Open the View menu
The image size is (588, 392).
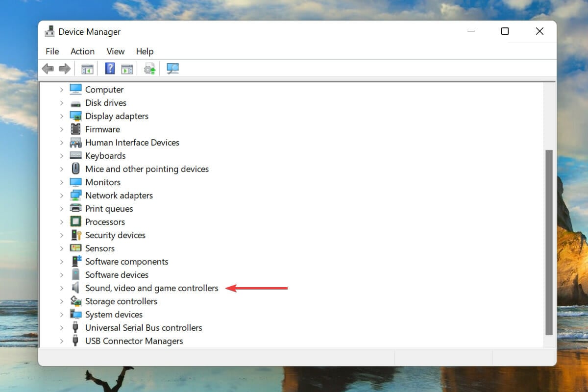[115, 51]
